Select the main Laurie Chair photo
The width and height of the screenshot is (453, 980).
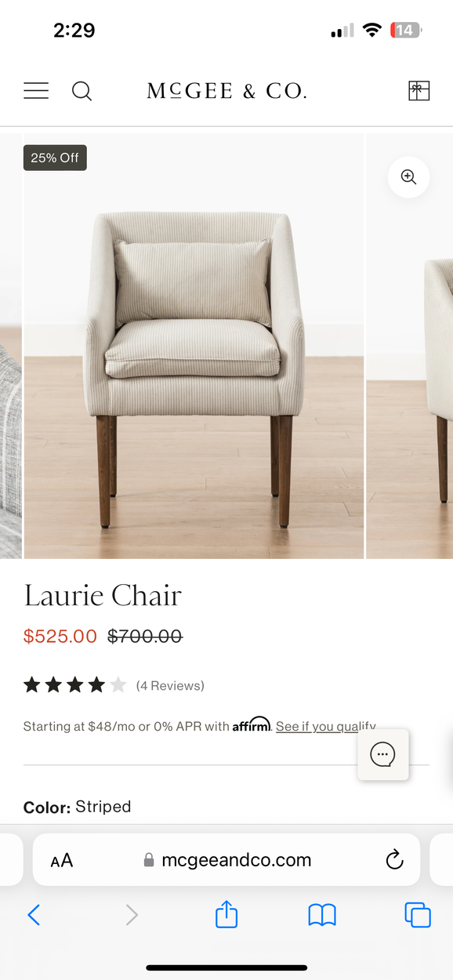point(194,346)
